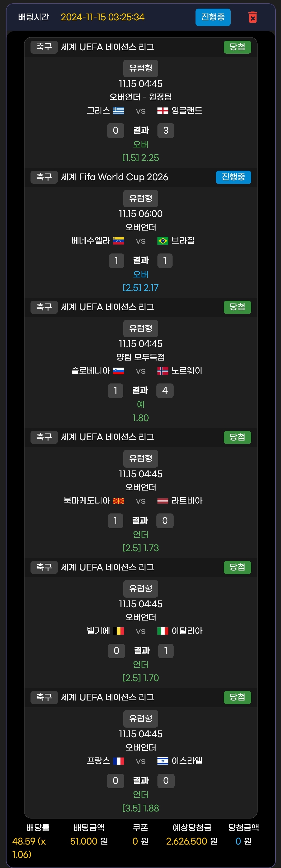This screenshot has height=868, width=281.
Task: Click the 유럽형 tag for Venezuela vs Brazil
Action: [141, 199]
